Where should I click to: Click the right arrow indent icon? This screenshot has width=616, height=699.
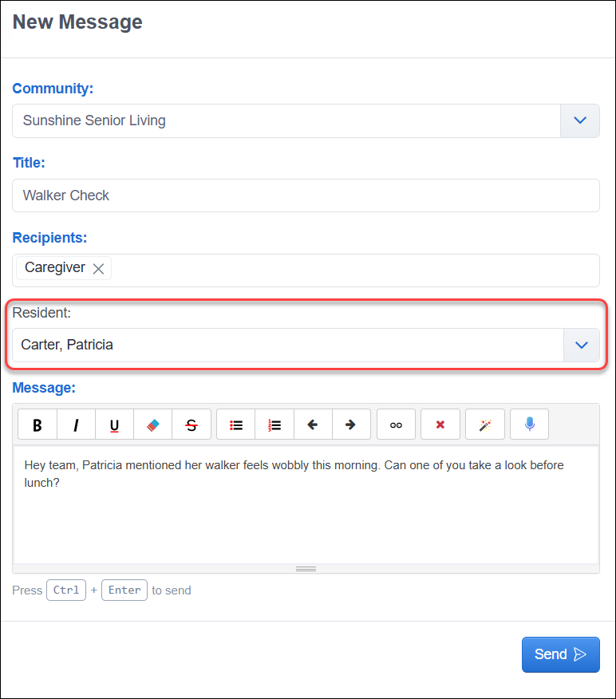pos(351,425)
